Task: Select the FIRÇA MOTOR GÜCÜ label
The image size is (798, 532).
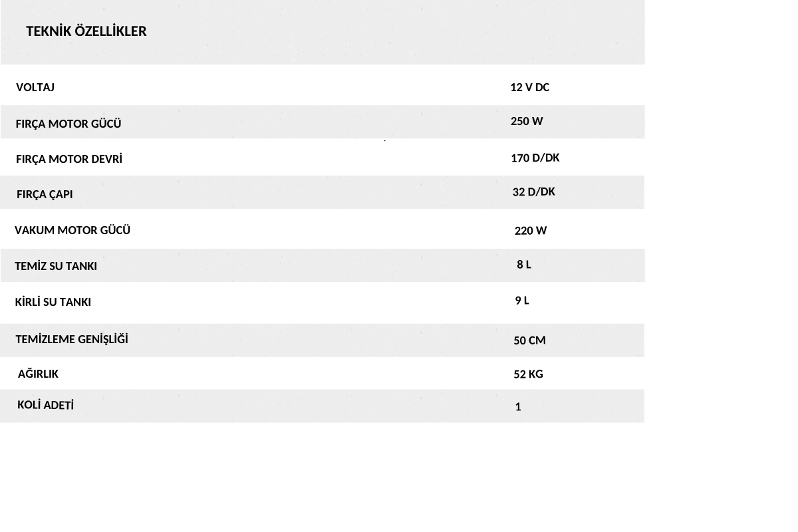Action: 68,124
